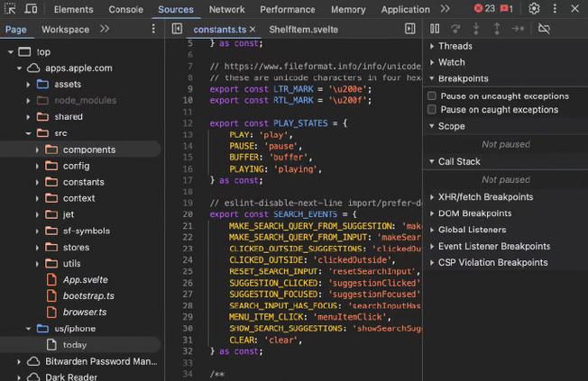The width and height of the screenshot is (588, 381).
Task: Expand the sf-symbols folder
Action: pyautogui.click(x=37, y=231)
